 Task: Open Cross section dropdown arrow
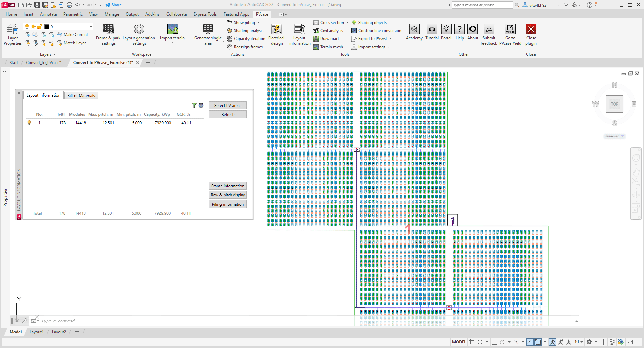click(x=347, y=23)
